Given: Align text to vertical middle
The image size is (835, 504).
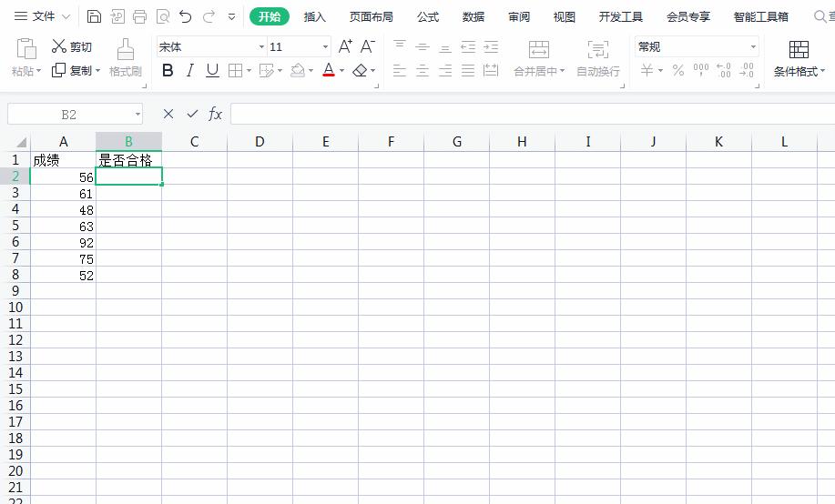Looking at the screenshot, I should [x=423, y=46].
